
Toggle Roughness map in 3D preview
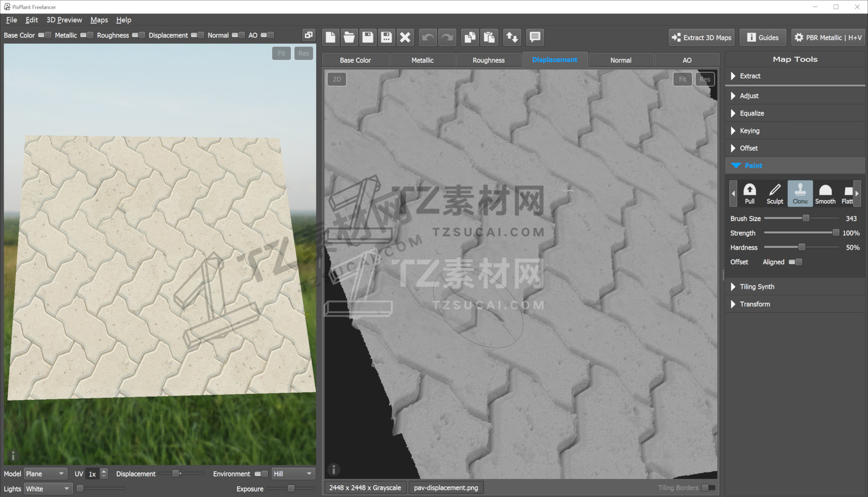138,35
